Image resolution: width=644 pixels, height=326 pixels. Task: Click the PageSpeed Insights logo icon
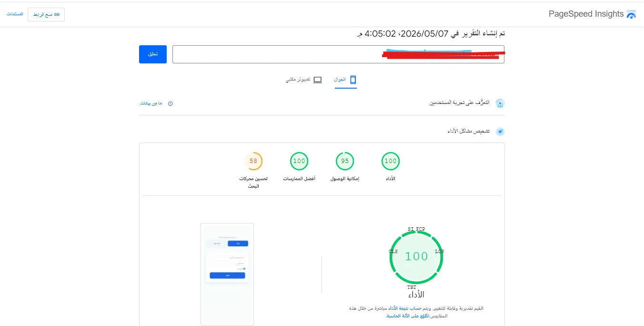click(631, 14)
